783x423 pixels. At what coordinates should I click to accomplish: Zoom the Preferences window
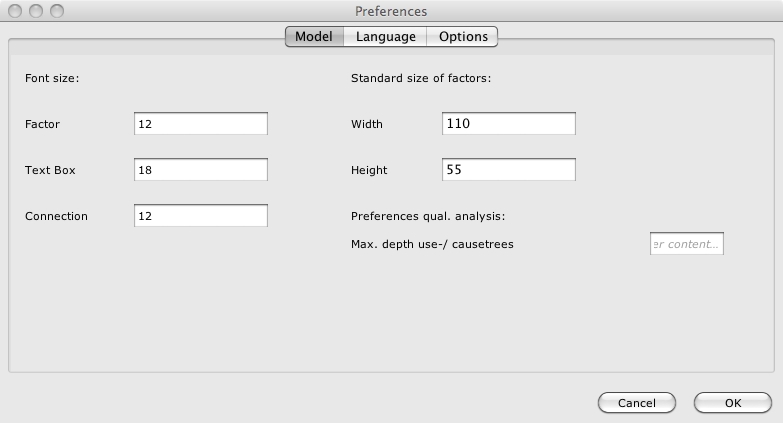click(x=57, y=11)
